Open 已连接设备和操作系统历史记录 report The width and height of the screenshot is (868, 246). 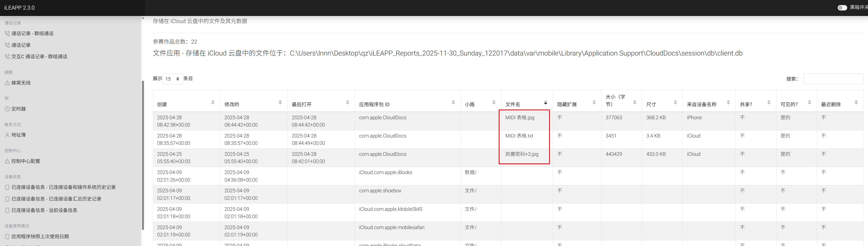[x=63, y=187]
